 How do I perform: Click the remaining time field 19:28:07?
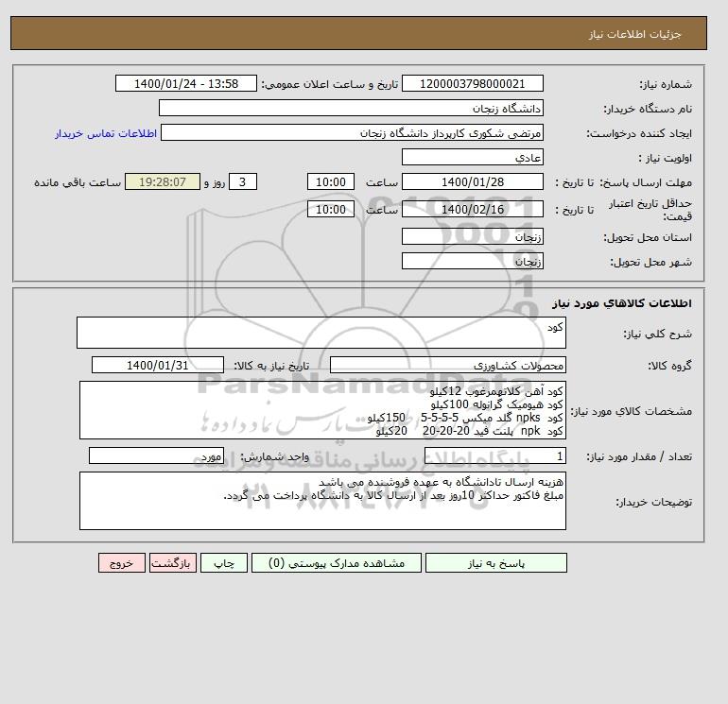coord(163,182)
